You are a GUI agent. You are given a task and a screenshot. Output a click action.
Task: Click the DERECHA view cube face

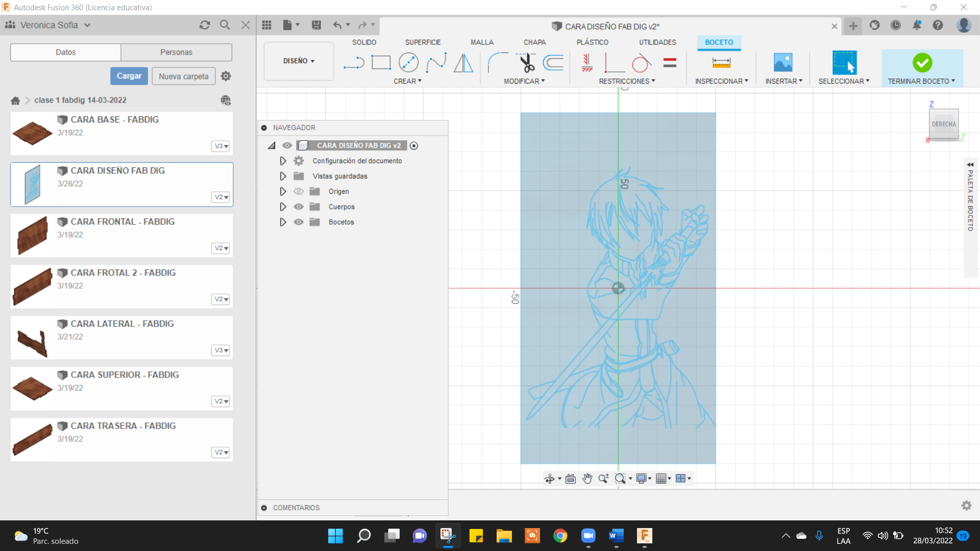pos(943,124)
